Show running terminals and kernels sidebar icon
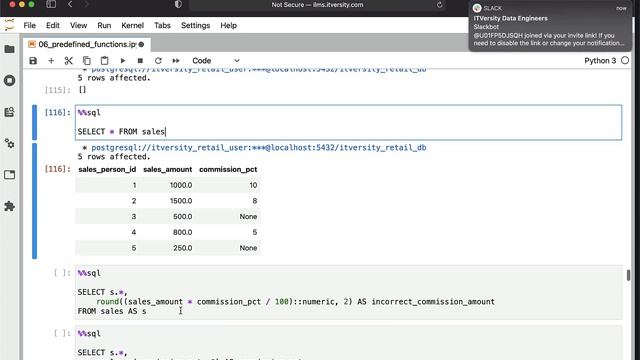640x360 pixels. [9, 80]
